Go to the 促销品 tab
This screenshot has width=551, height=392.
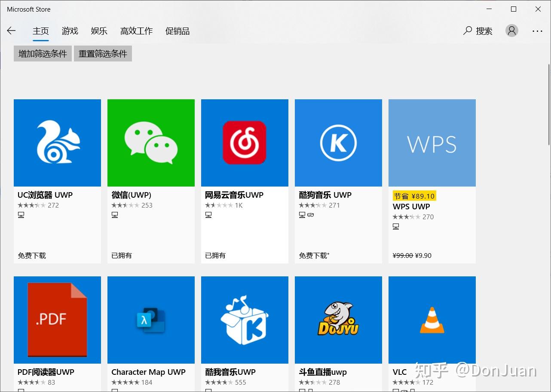177,31
